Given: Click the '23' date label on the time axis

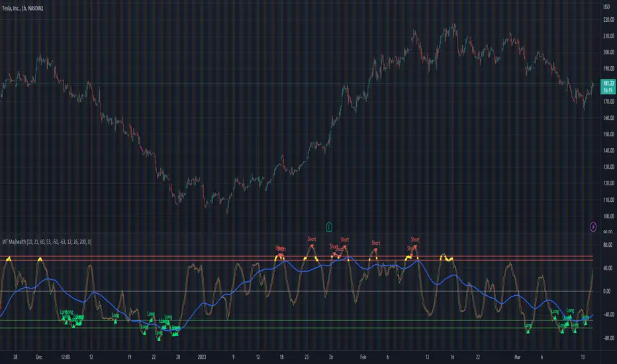Looking at the screenshot, I should coord(307,357).
